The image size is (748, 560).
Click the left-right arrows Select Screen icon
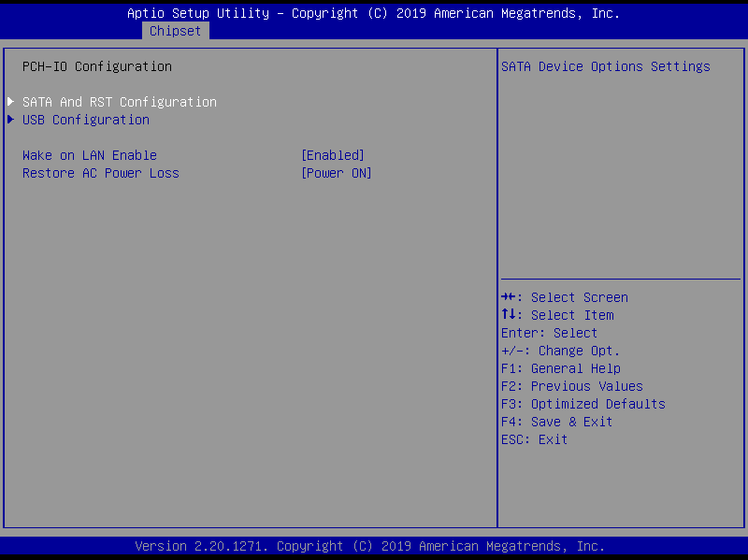point(509,297)
